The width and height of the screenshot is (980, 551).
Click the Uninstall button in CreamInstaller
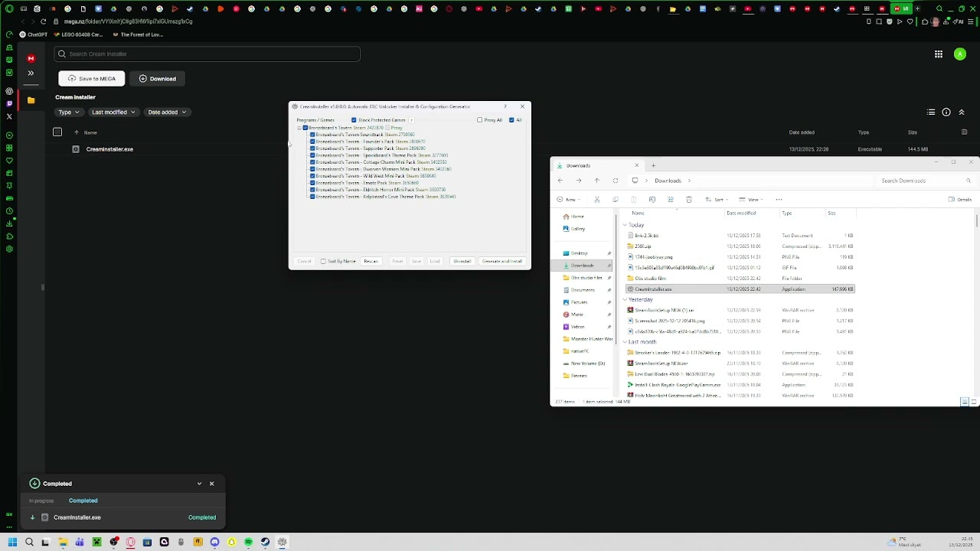pyautogui.click(x=462, y=262)
